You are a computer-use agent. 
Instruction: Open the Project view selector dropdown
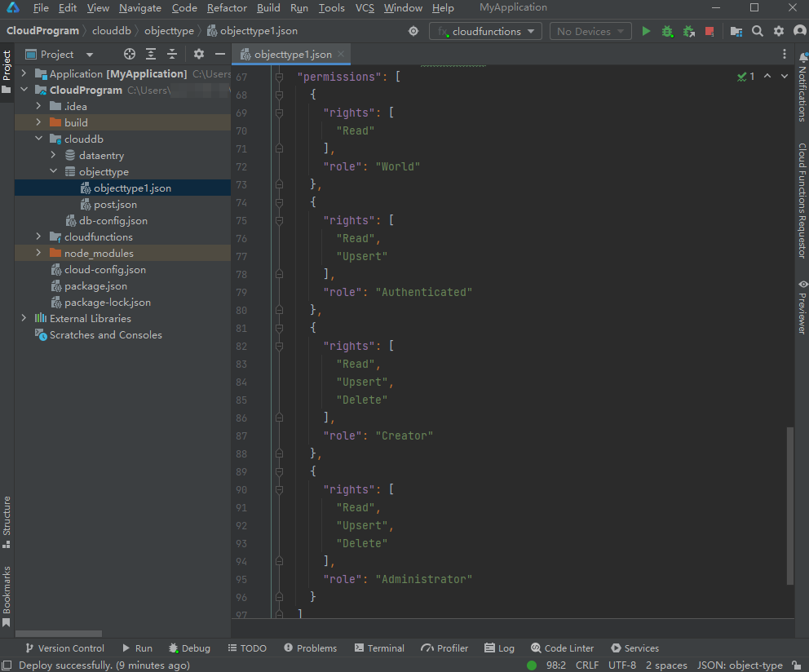click(x=60, y=54)
